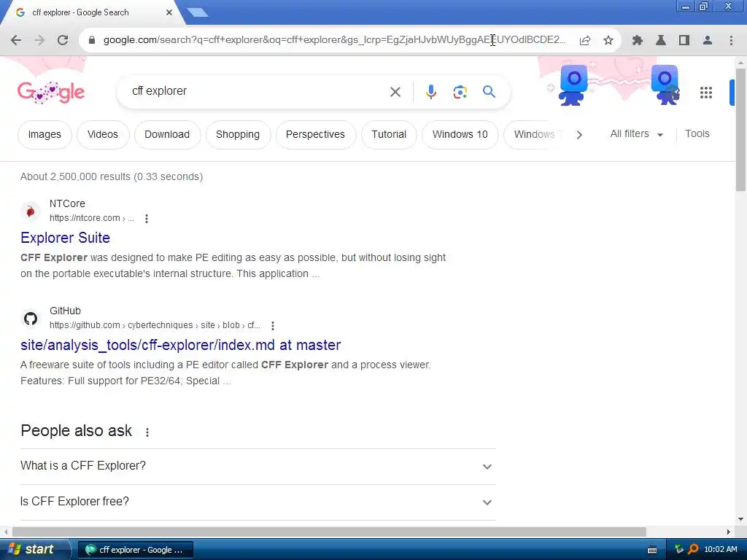Go back using browser back arrow
The height and width of the screenshot is (560, 747).
(x=16, y=40)
